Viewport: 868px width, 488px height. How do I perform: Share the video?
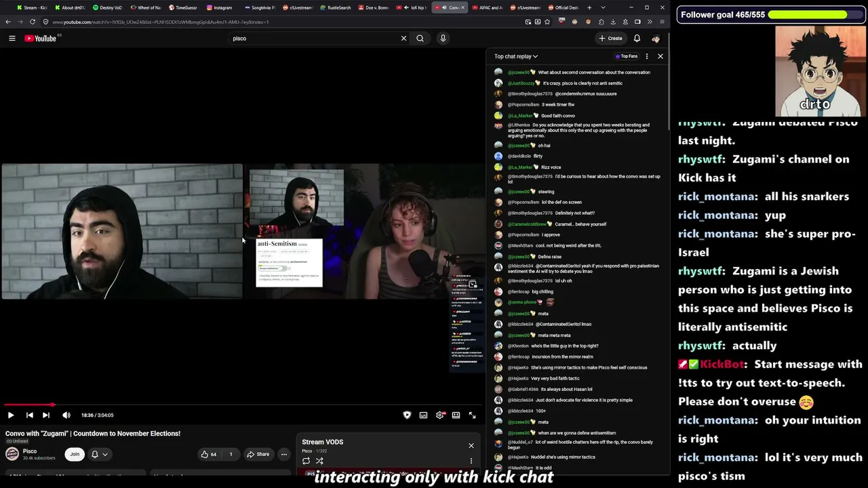(258, 454)
